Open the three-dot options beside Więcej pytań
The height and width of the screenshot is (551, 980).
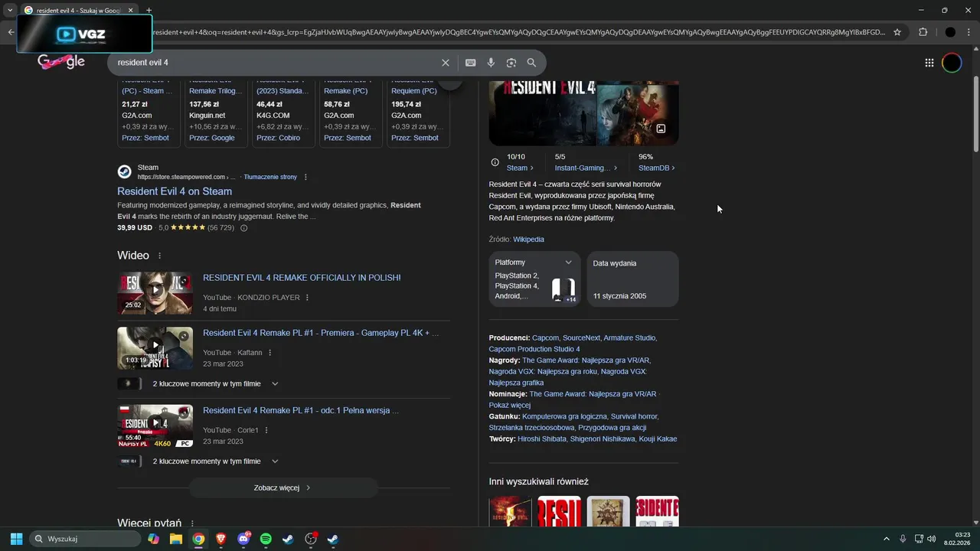pos(192,523)
